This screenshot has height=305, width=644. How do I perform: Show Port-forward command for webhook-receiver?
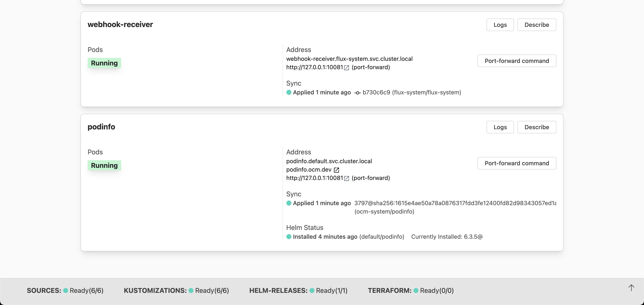coord(517,61)
